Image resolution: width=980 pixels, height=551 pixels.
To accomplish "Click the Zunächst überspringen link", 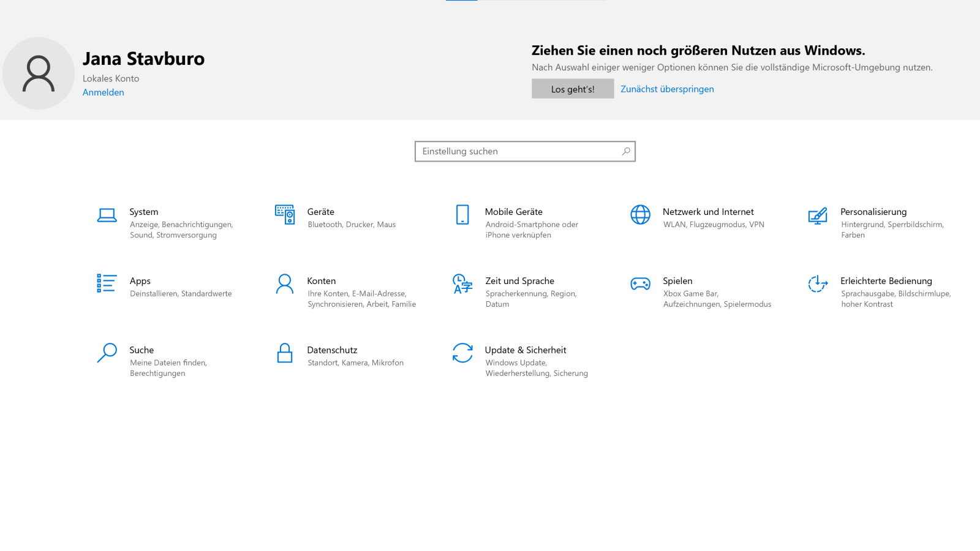I will [667, 89].
